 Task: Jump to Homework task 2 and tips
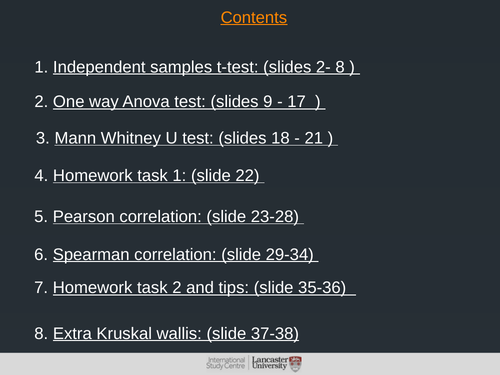pos(204,288)
